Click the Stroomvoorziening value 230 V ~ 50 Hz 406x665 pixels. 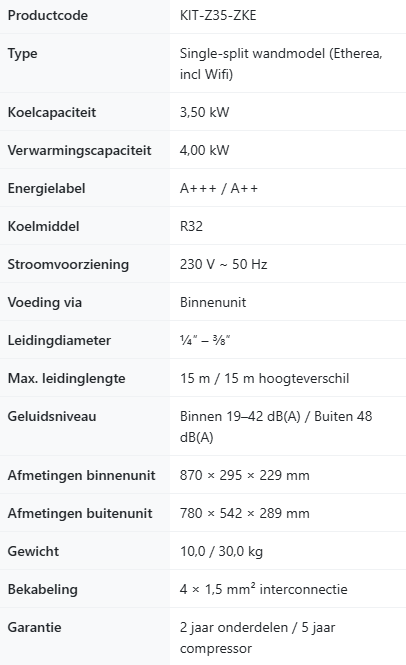pos(223,264)
